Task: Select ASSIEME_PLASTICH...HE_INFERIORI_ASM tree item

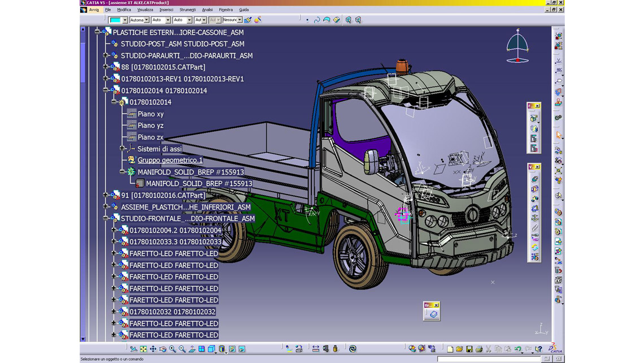Action: (186, 207)
